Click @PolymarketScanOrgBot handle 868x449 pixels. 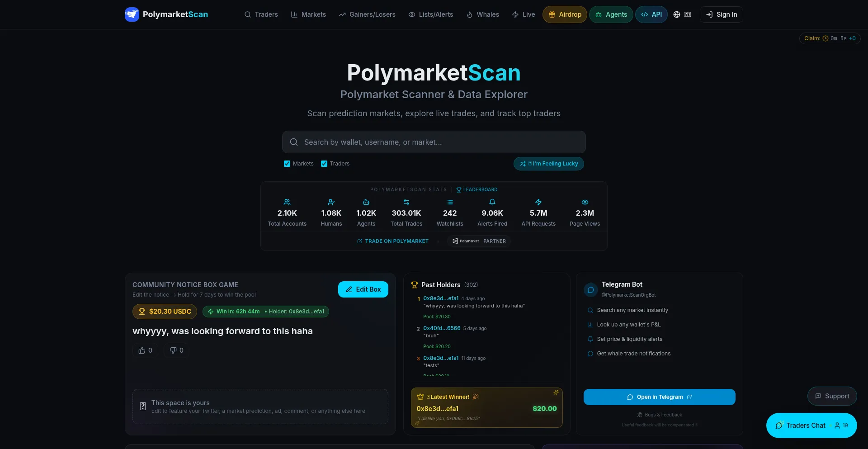628,295
